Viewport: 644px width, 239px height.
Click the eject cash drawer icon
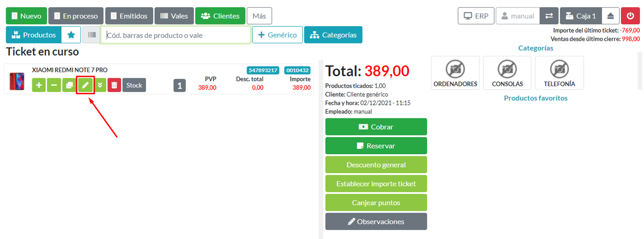[610, 16]
